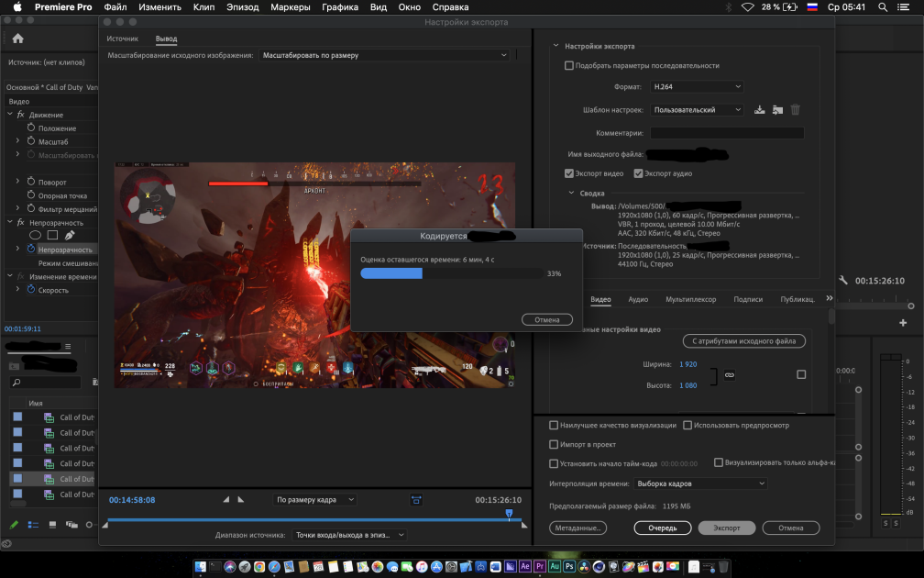Navigate up with the folder icon
Screen dimensions: 924x578
tap(14, 366)
